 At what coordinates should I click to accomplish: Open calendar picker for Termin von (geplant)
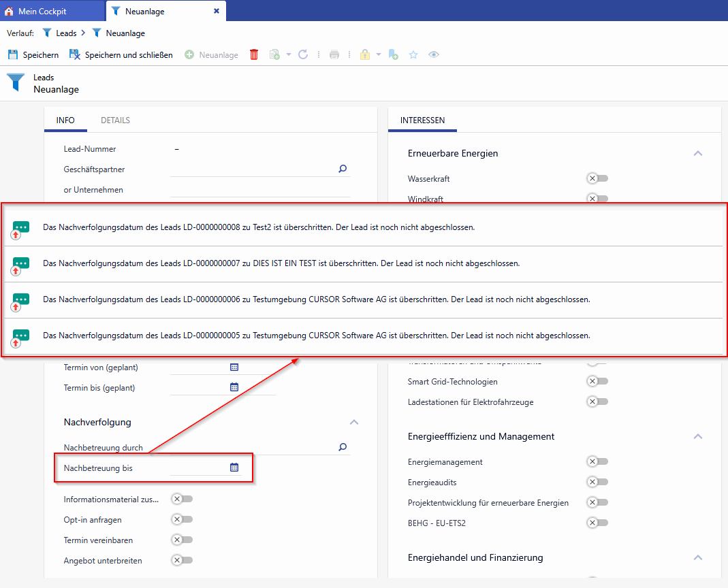tap(234, 367)
